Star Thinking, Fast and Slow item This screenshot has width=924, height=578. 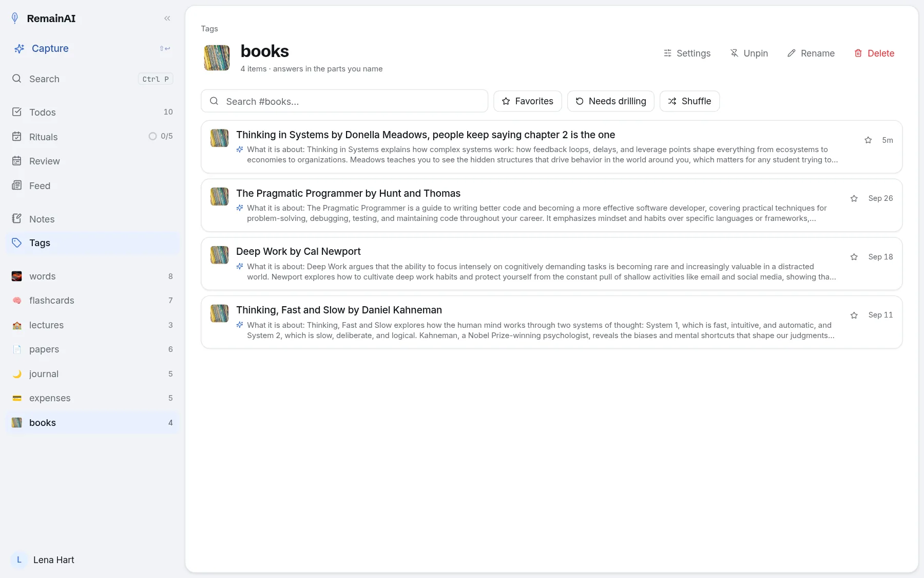(854, 315)
